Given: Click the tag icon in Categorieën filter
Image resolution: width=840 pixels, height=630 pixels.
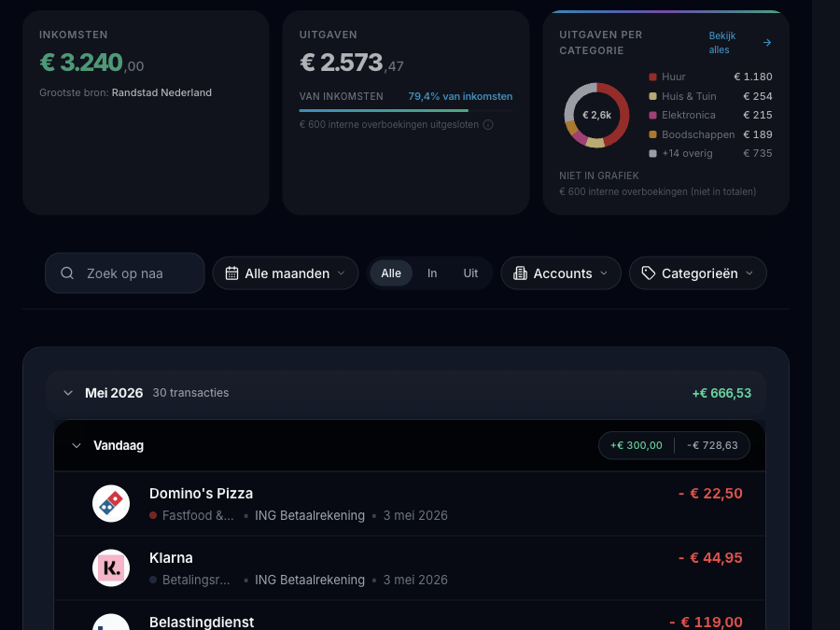Looking at the screenshot, I should [x=649, y=273].
